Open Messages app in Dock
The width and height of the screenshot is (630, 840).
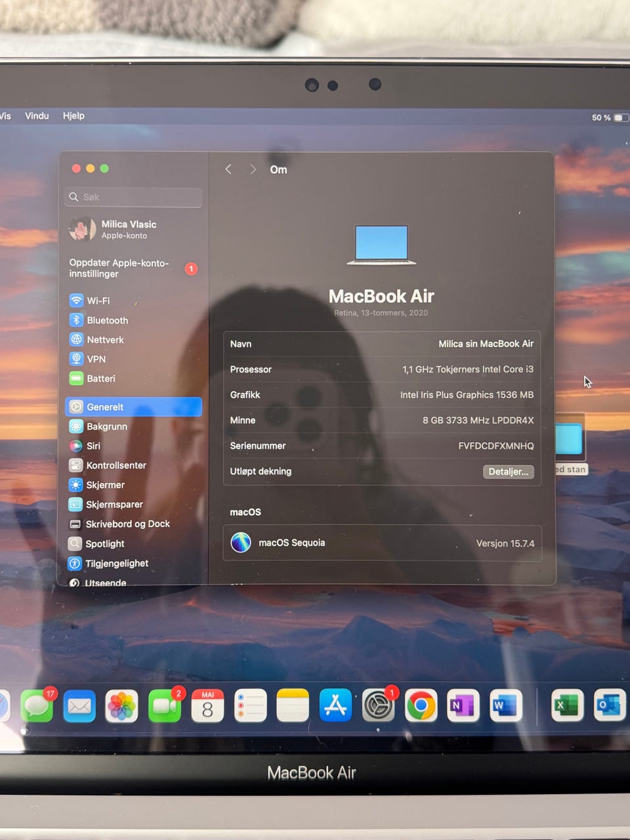click(x=37, y=706)
